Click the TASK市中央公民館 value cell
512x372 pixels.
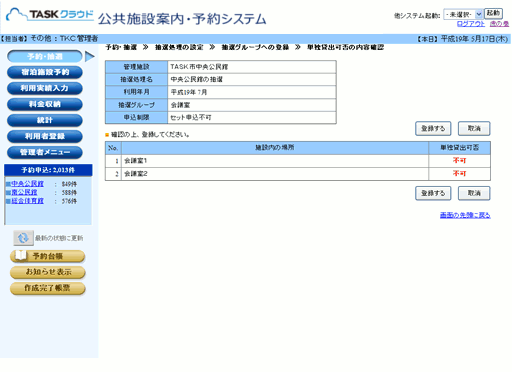pyautogui.click(x=252, y=67)
